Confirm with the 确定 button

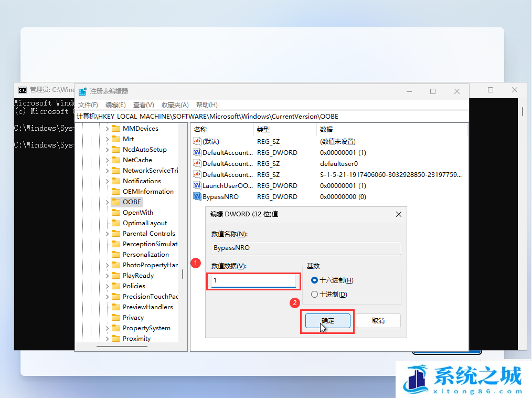click(328, 321)
